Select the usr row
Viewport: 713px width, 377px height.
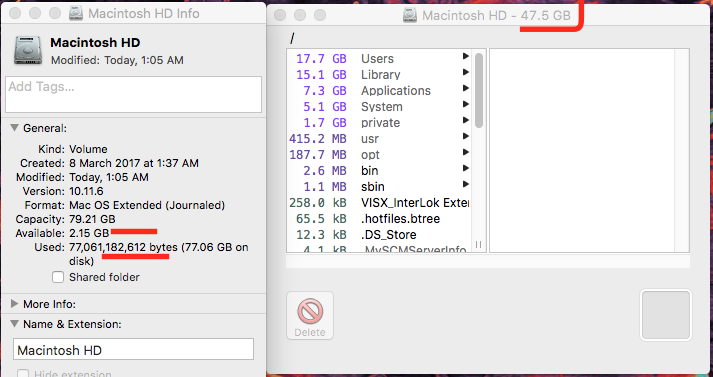click(380, 139)
